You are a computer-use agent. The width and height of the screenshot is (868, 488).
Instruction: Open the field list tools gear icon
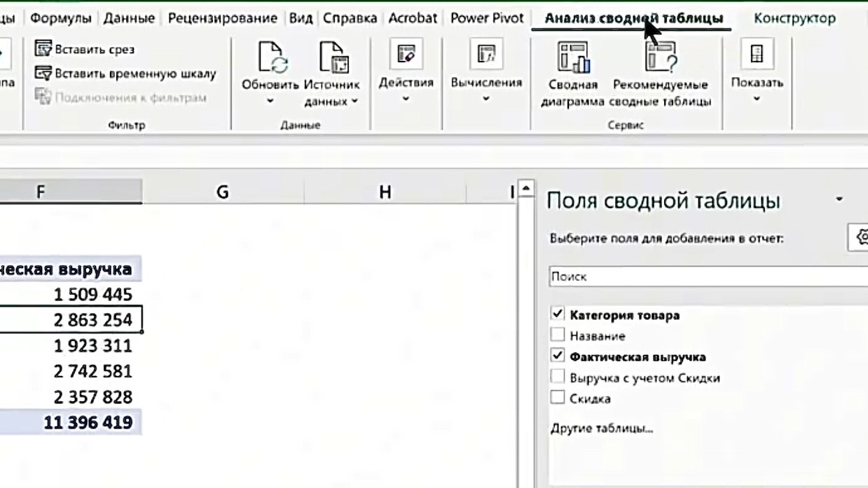click(x=860, y=237)
